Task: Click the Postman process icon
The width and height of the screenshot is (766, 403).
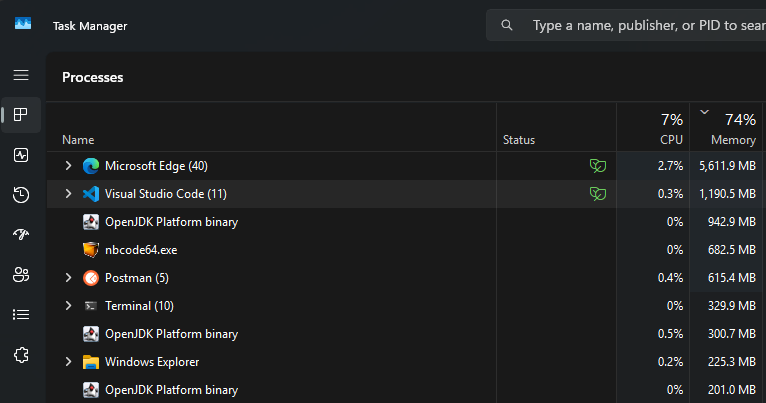Action: 91,278
